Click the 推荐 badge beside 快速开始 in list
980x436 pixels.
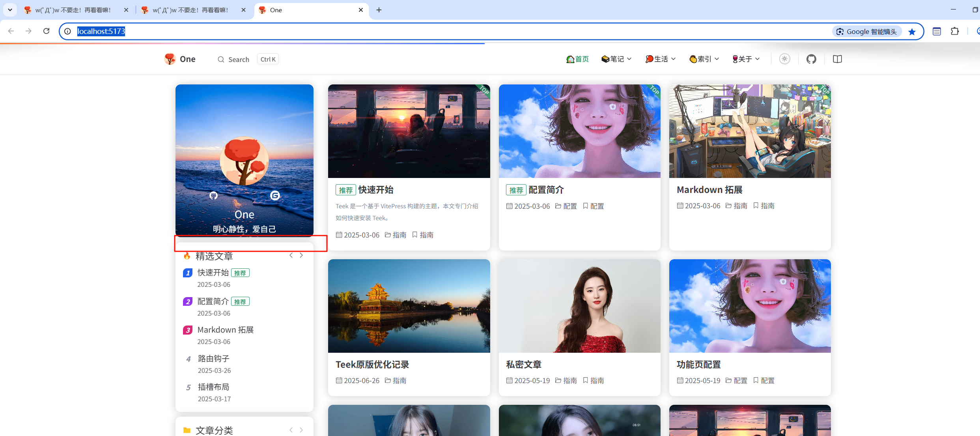tap(240, 273)
